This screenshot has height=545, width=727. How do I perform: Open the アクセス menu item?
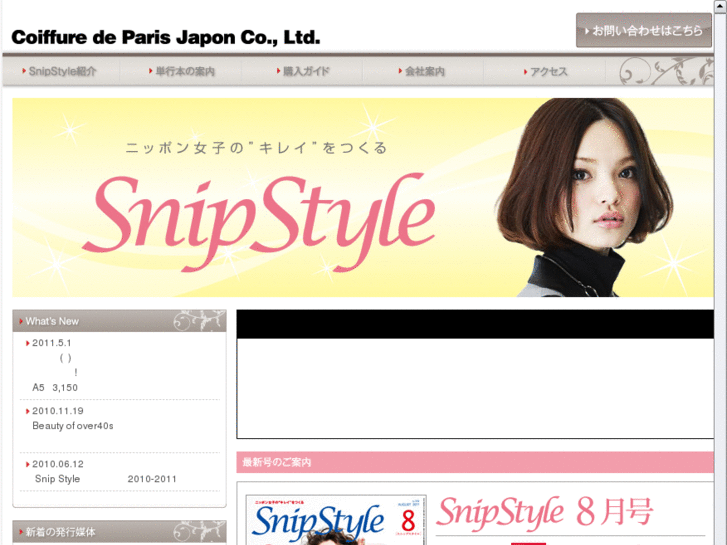click(x=545, y=71)
